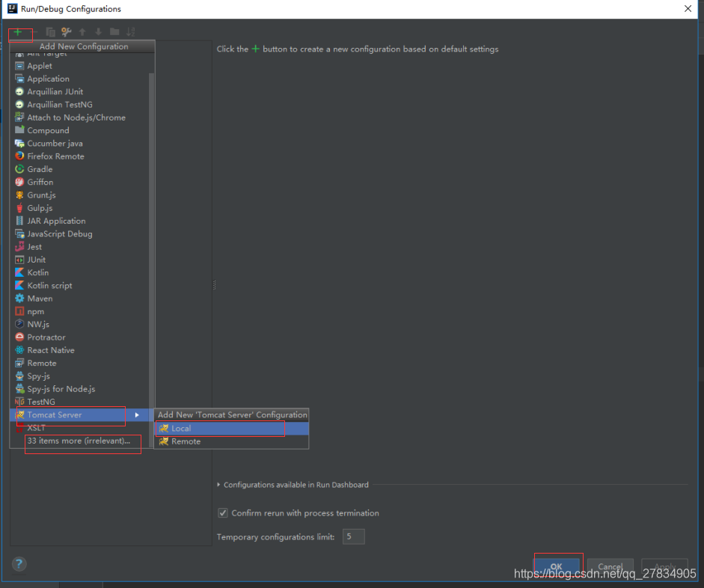This screenshot has width=704, height=588.
Task: Expand Configurations available in Run Dashboard
Action: click(x=218, y=485)
